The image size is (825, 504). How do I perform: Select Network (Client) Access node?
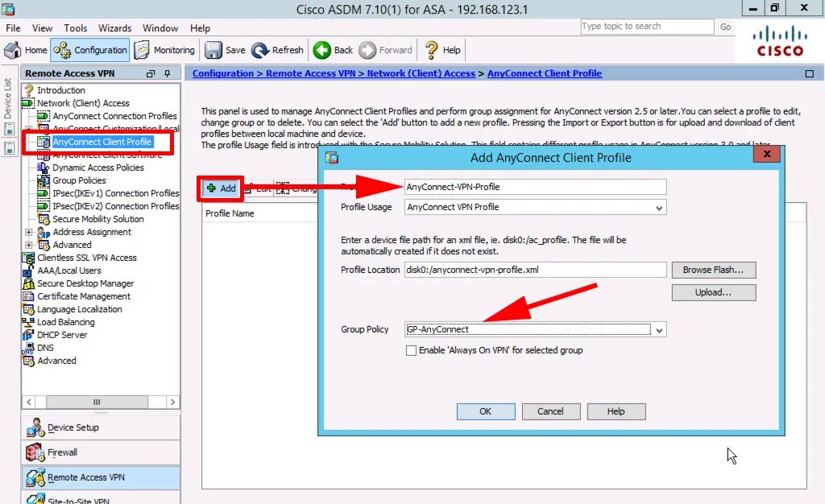coord(83,103)
